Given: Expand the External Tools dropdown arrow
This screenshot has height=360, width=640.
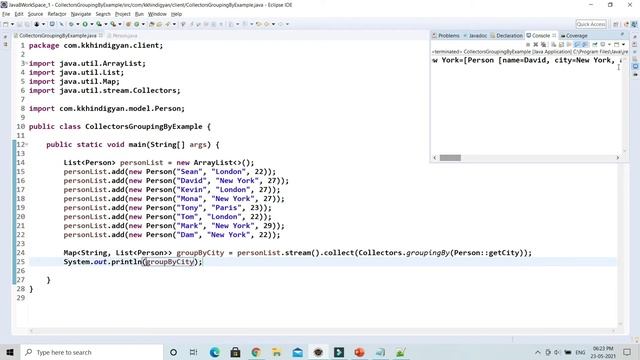Looking at the screenshot, I should point(120,24).
